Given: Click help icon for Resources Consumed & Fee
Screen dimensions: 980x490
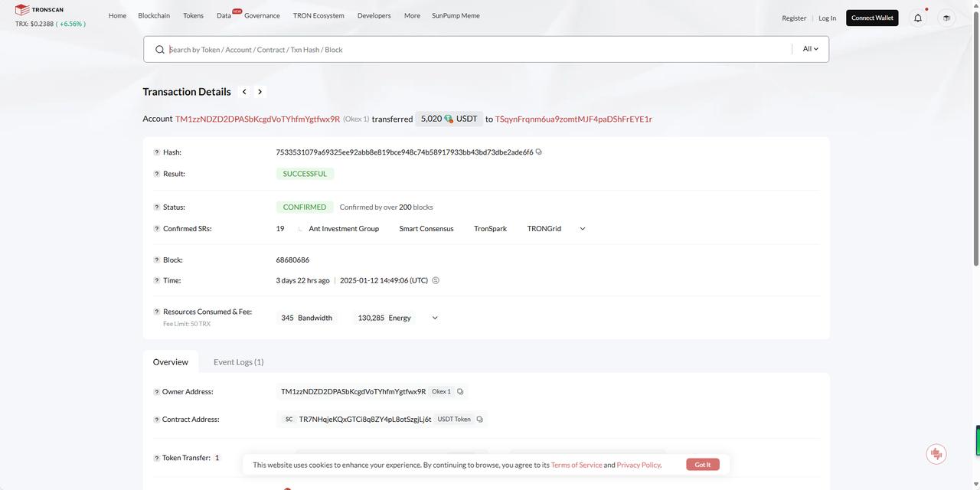Looking at the screenshot, I should (x=157, y=312).
